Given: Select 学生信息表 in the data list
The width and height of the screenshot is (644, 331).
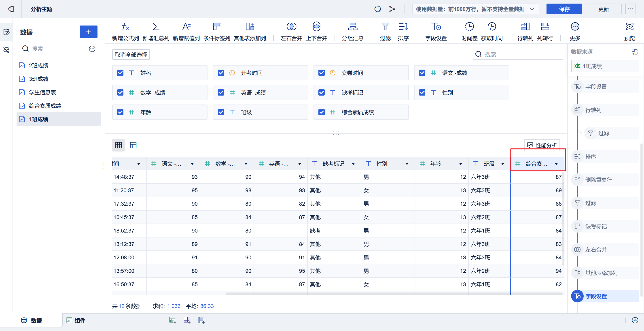Looking at the screenshot, I should pos(42,92).
